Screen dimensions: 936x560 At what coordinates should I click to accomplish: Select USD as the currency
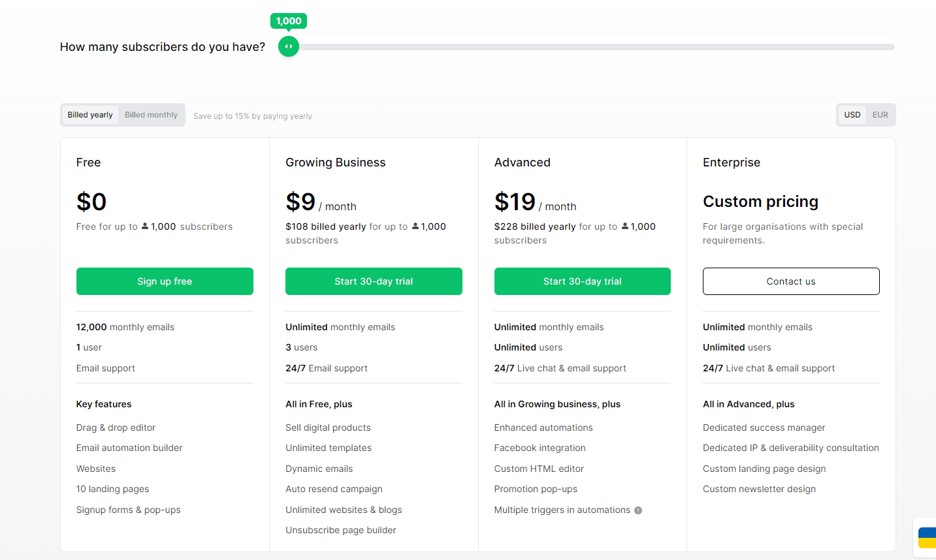(x=852, y=114)
